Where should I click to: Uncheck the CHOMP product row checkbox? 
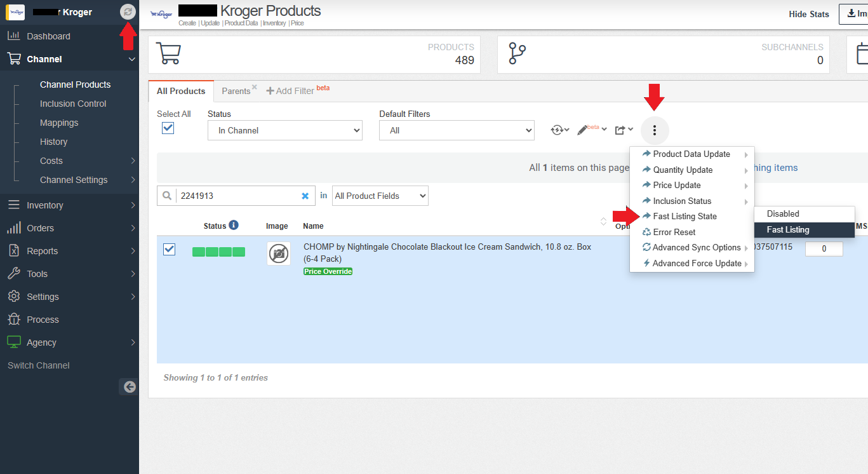coord(169,249)
